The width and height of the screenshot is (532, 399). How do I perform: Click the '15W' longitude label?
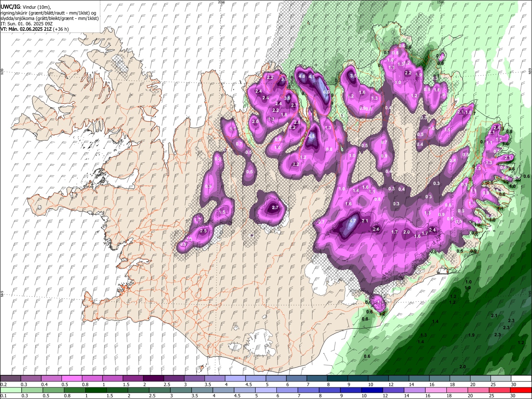440,2
